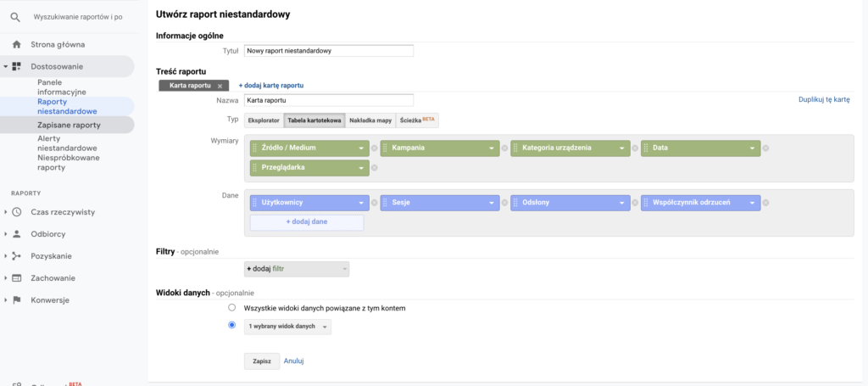Expand the Odbiorcy section arrow

point(6,233)
